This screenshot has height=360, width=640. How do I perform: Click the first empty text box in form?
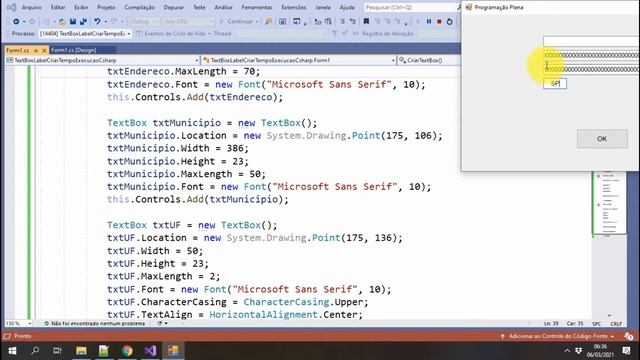point(591,41)
